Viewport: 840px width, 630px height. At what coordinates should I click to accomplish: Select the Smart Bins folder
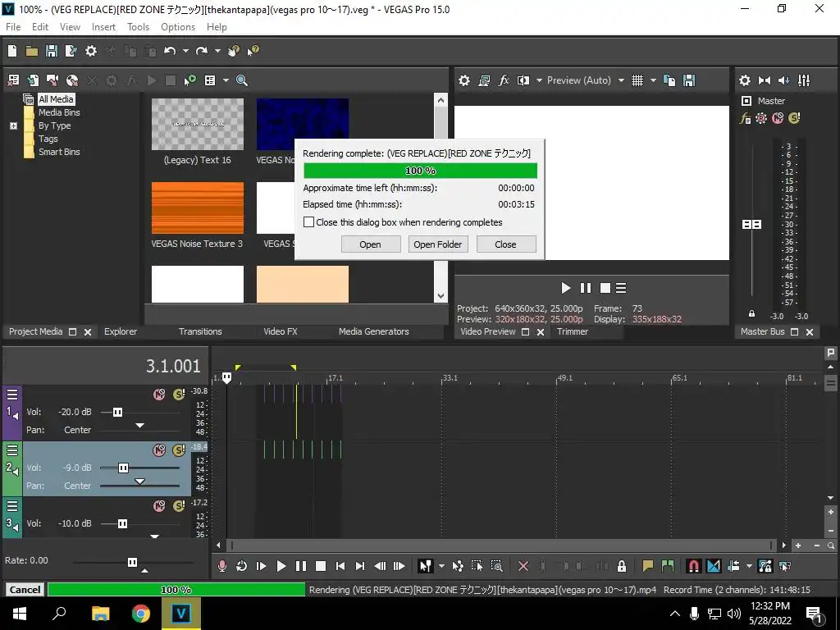tap(59, 152)
